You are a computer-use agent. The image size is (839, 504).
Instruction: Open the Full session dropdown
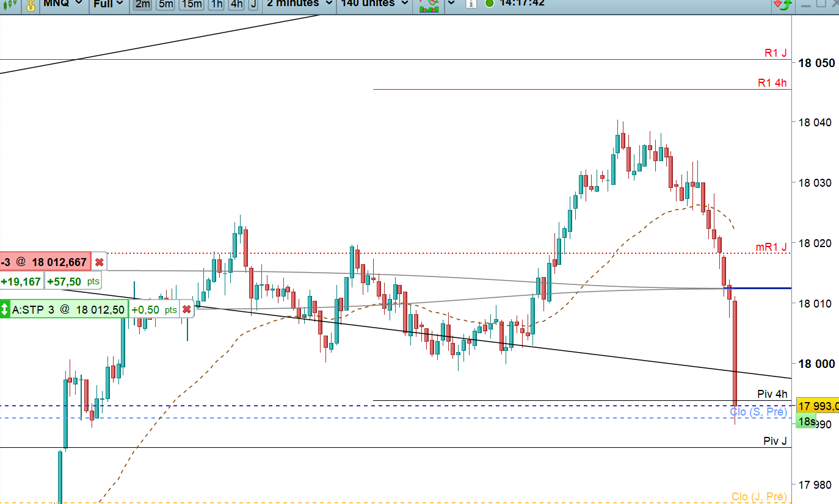click(x=108, y=4)
